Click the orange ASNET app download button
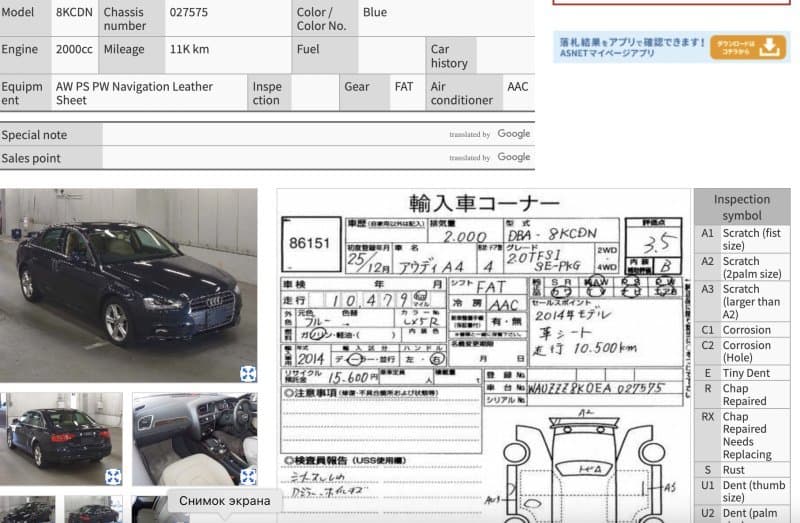 (748, 47)
